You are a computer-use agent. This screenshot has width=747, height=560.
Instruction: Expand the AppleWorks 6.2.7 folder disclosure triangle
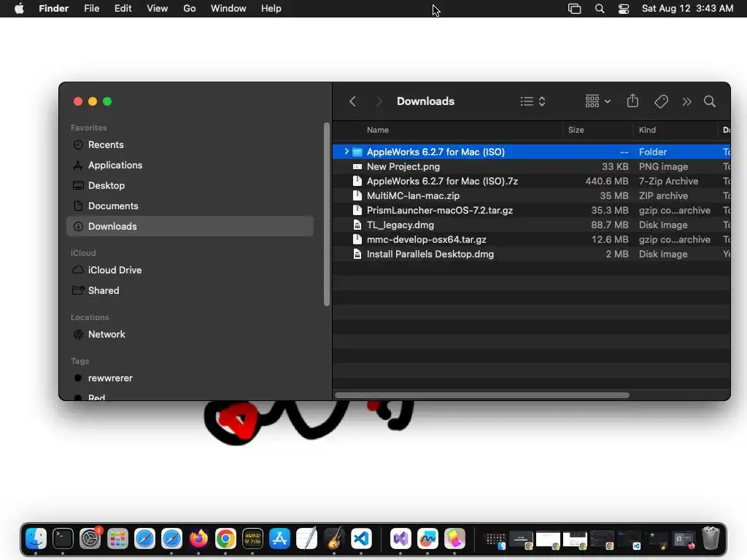tap(347, 152)
